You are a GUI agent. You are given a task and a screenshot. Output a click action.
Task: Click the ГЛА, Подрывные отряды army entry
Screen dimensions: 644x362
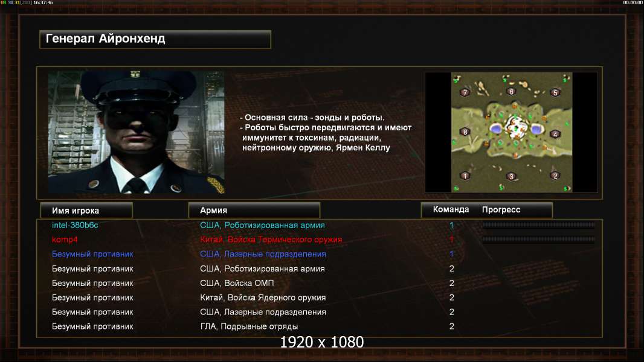[249, 326]
